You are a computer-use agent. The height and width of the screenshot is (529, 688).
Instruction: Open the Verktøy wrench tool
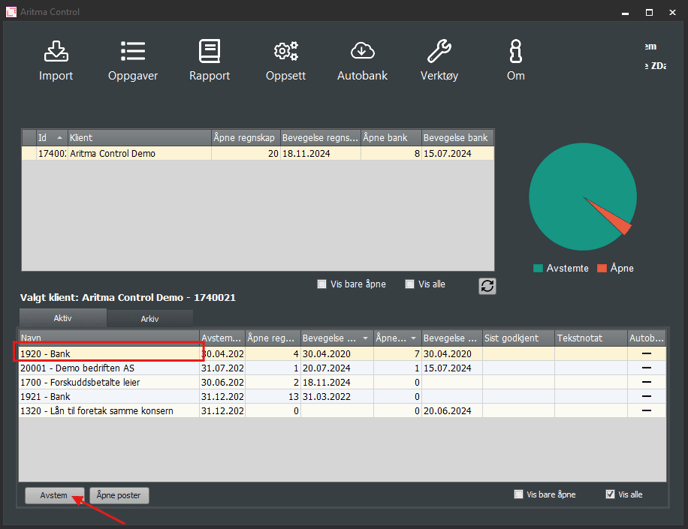coord(439,60)
